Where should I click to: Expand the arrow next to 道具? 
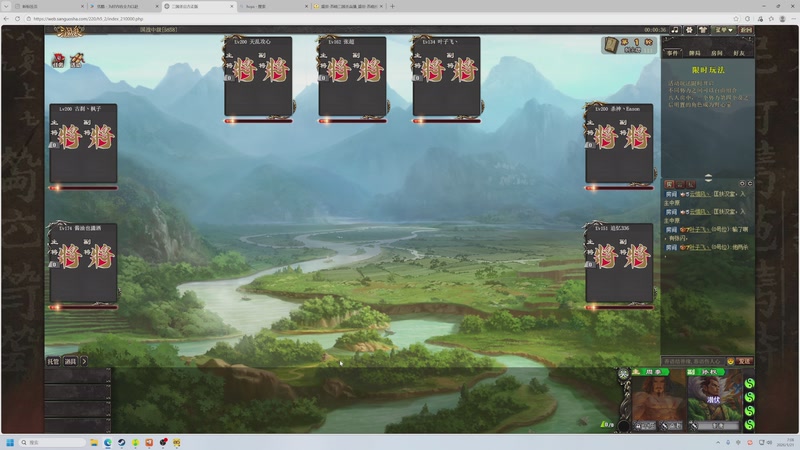(x=84, y=362)
